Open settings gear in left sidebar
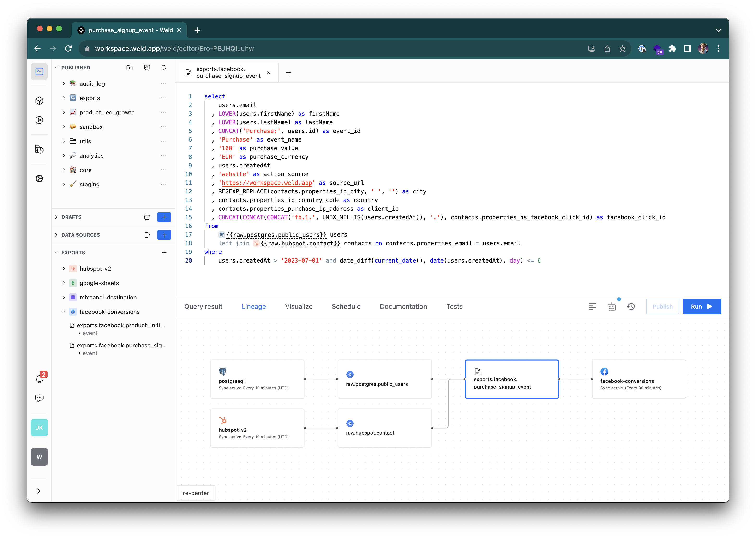 click(x=39, y=179)
